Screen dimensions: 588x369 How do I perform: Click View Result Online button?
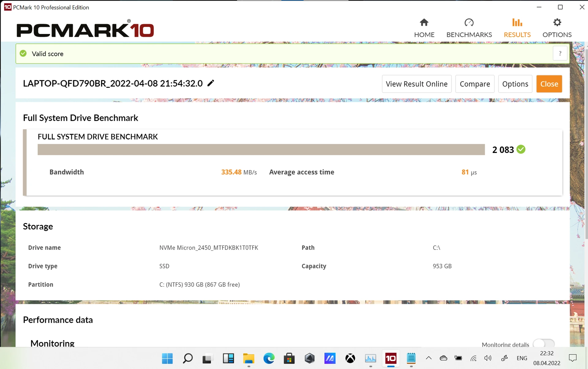[417, 84]
